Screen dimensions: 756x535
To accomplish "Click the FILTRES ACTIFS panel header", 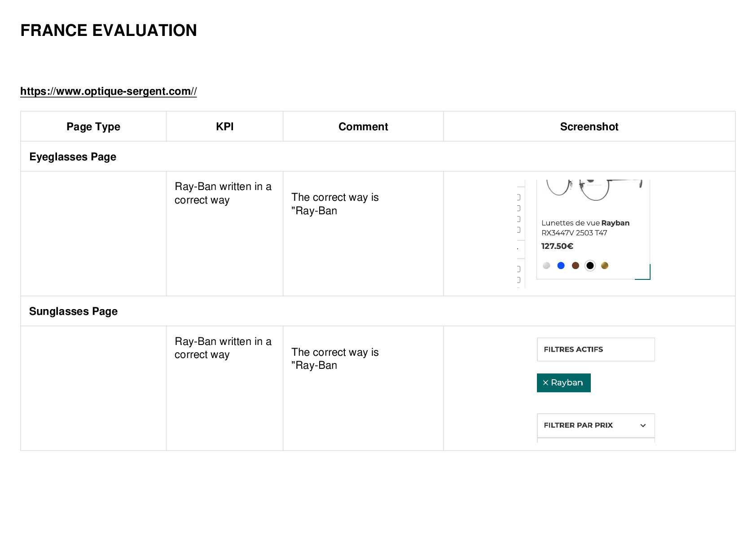I will (x=596, y=349).
